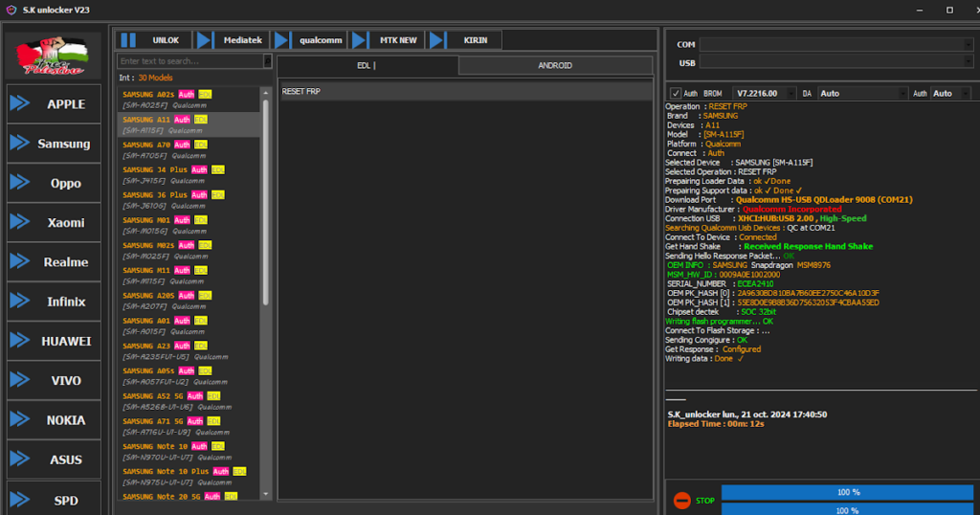
Task: Click the Auth badge on SAMSUNG A70 row
Action: point(182,145)
